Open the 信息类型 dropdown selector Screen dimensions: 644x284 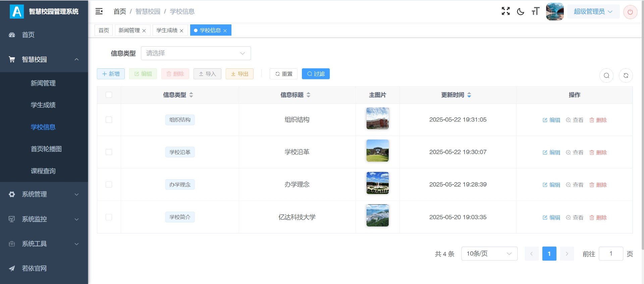click(x=196, y=53)
